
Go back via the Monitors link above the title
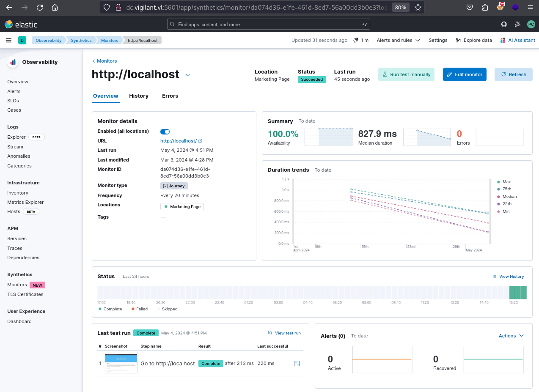104,61
